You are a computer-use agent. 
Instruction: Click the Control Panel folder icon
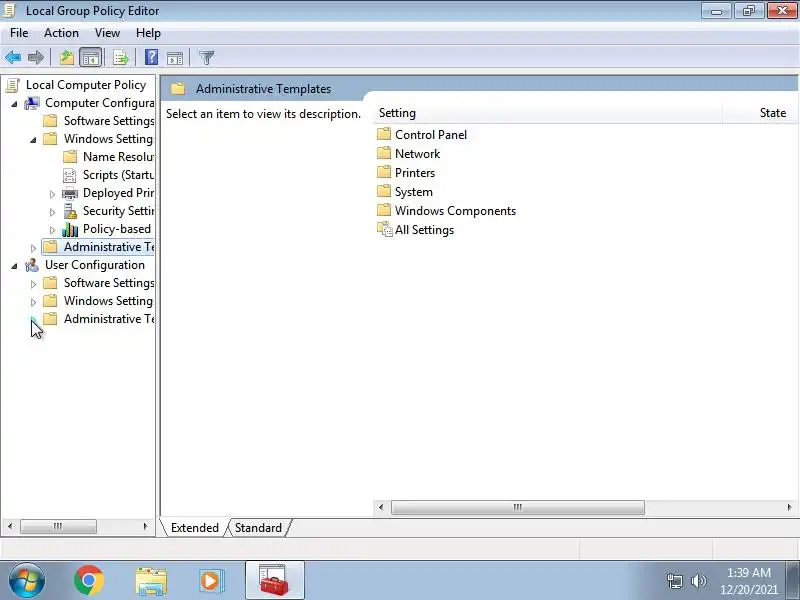[x=384, y=134]
